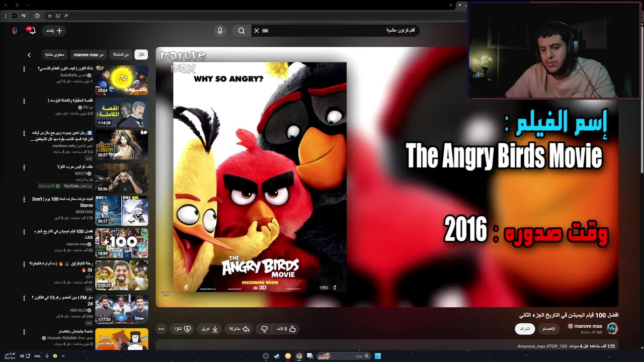Screen dimensions: 644x362
Task: Open Chrome from the taskbar
Action: pyautogui.click(x=299, y=356)
